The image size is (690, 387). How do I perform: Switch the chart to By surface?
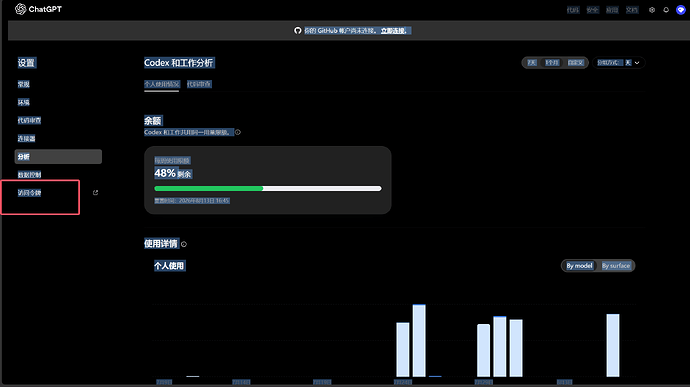[616, 265]
